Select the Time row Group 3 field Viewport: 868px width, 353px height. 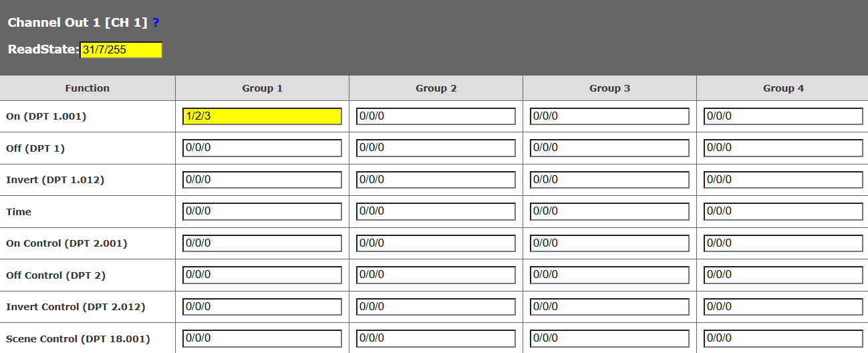(x=609, y=211)
